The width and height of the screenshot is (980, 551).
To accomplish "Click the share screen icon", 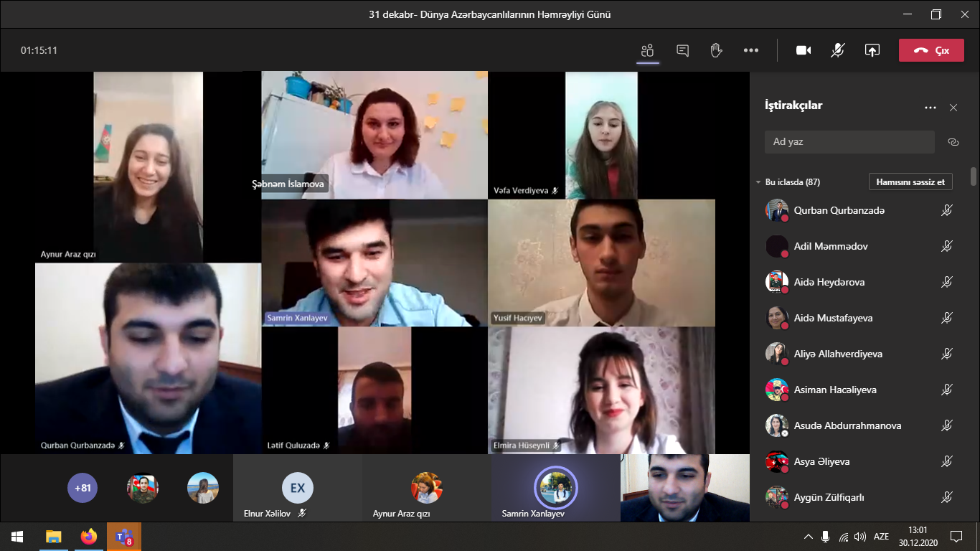I will pos(872,50).
